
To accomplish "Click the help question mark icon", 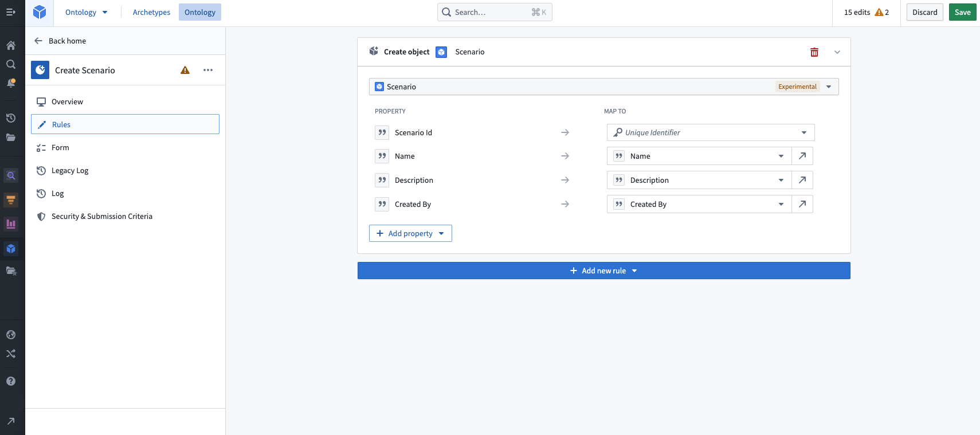I will pyautogui.click(x=11, y=381).
